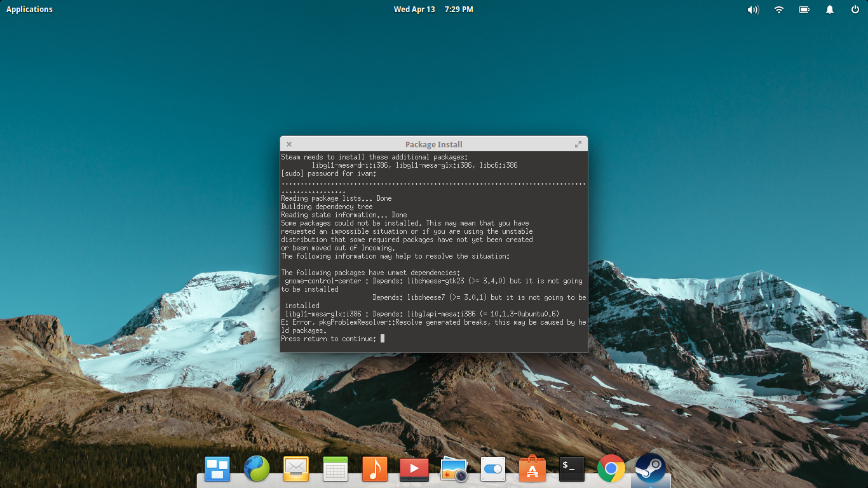Click the '[sudo] password for ivan:' line
This screenshot has height=488, width=868.
[x=329, y=173]
